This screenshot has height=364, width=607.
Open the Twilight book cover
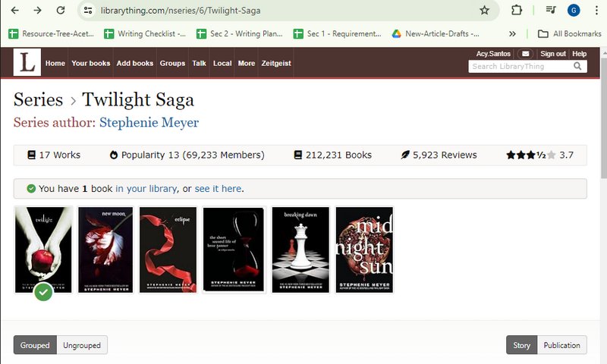coord(43,250)
